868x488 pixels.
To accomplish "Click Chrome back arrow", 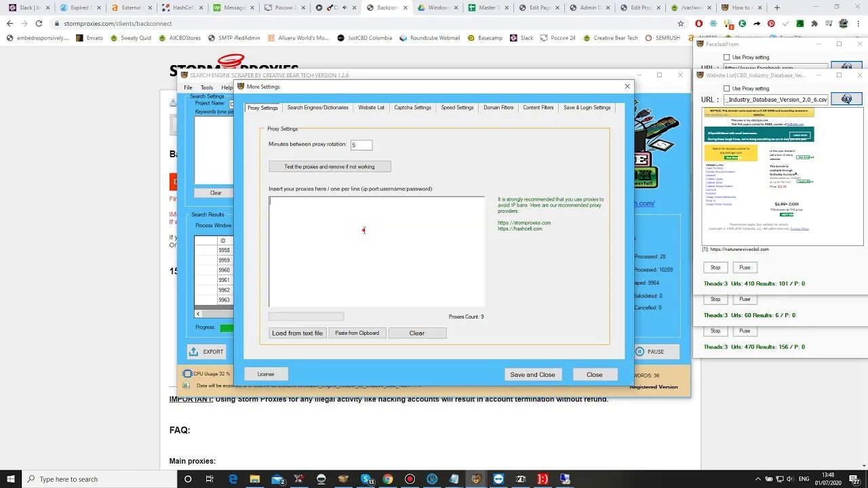I will click(x=9, y=23).
